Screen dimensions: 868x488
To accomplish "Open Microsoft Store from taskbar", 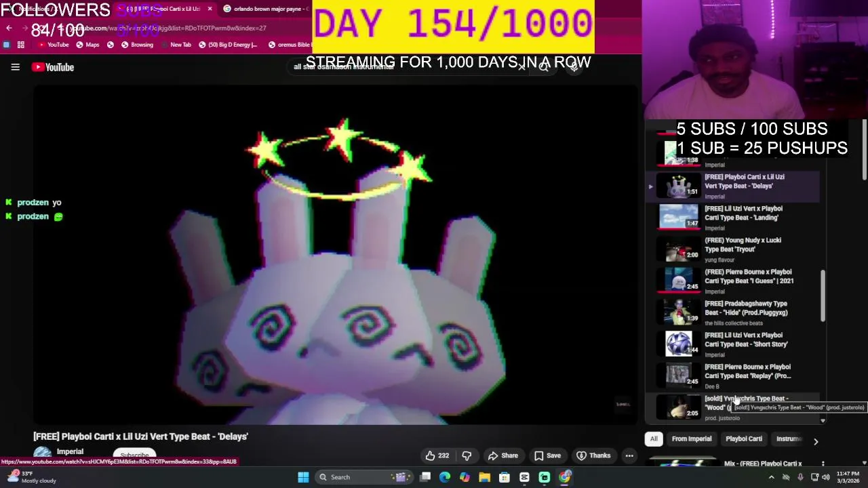I will pyautogui.click(x=505, y=477).
